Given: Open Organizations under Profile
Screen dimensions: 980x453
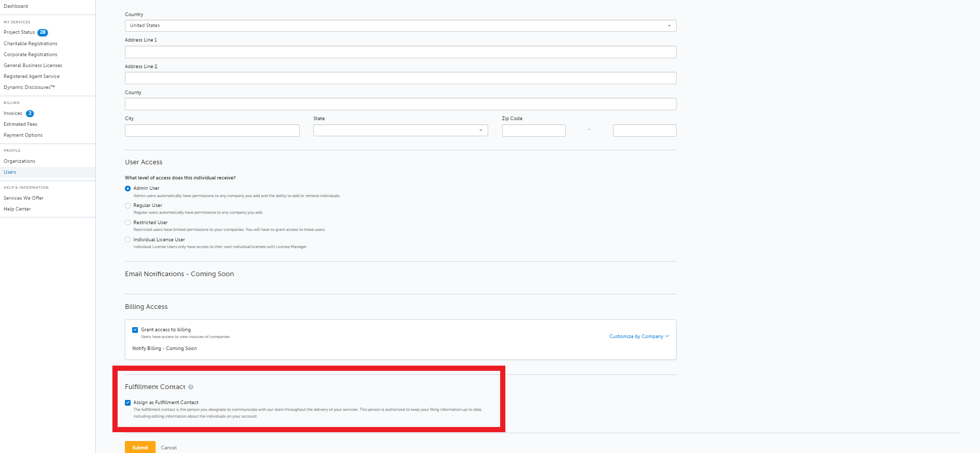Looking at the screenshot, I should [20, 161].
